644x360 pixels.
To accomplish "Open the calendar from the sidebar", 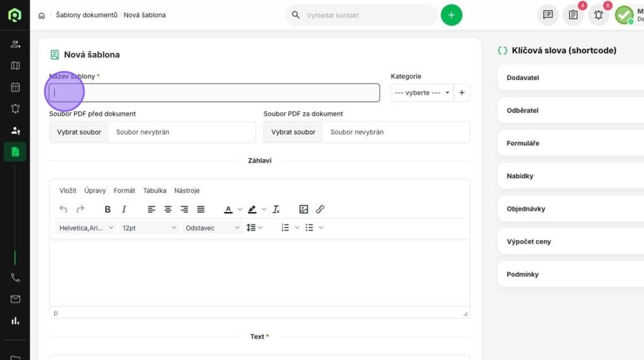I will pyautogui.click(x=15, y=87).
